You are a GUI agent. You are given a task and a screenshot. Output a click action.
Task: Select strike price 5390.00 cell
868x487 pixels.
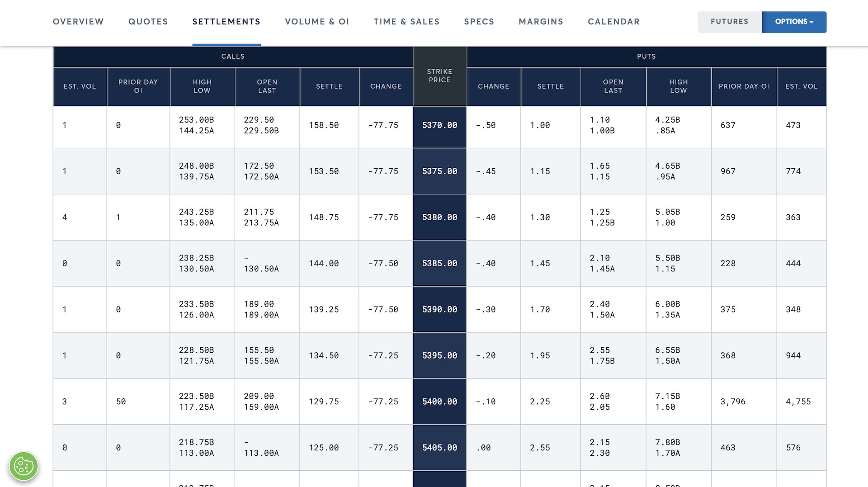(x=439, y=310)
